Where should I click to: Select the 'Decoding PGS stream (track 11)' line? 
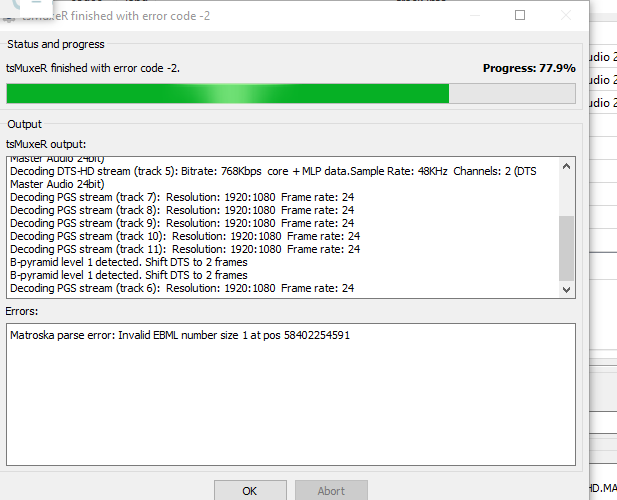point(185,249)
